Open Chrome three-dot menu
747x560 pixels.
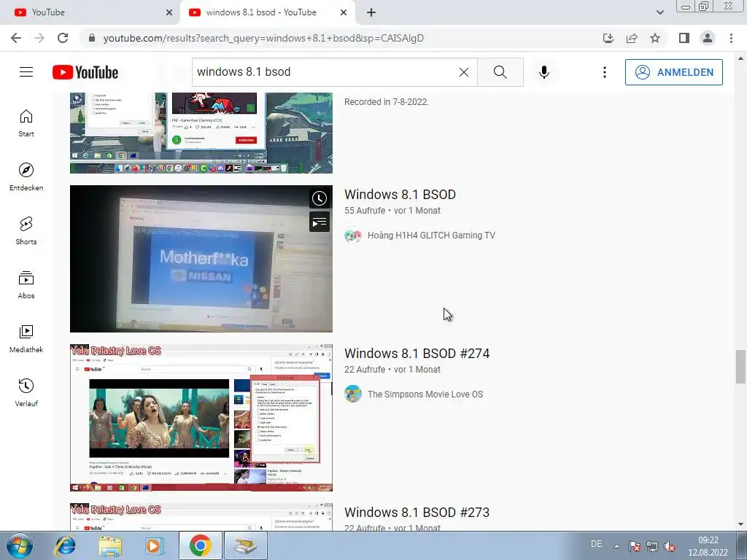coord(731,38)
